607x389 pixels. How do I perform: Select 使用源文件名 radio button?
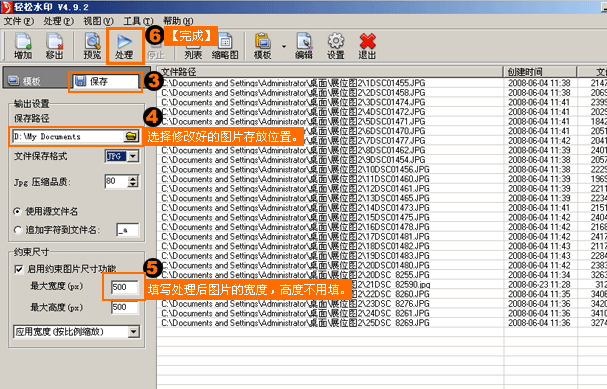point(17,211)
